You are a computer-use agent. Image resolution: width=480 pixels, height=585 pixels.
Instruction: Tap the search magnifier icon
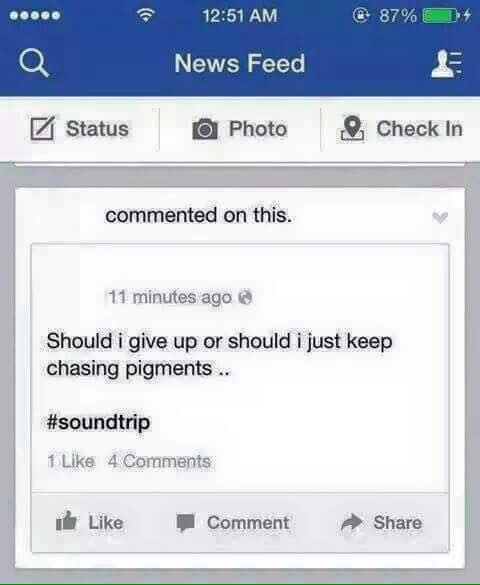point(34,63)
